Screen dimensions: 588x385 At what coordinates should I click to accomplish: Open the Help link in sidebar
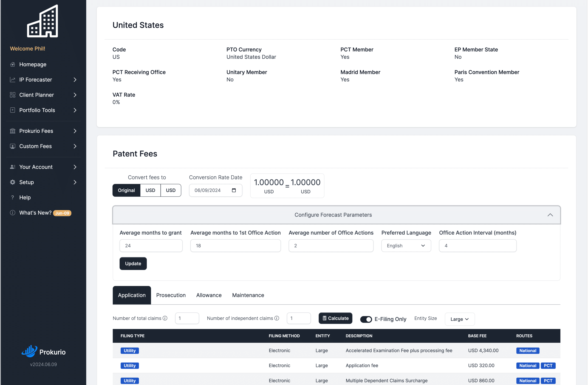(25, 197)
